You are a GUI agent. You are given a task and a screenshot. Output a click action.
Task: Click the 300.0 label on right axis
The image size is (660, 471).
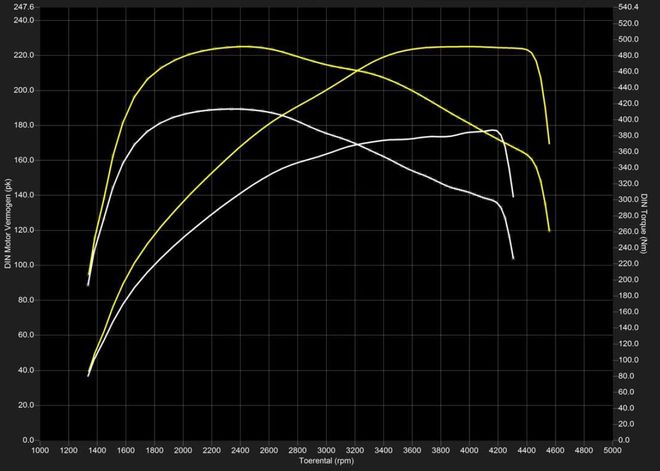point(628,200)
